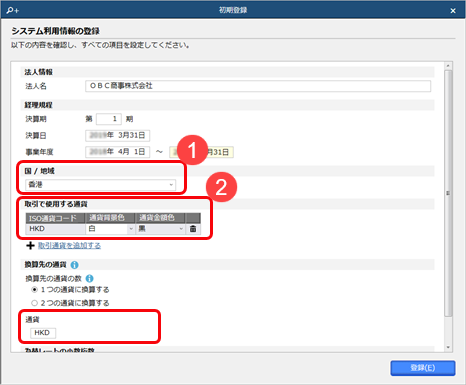The image size is (466, 385).
Task: Select 1つの通貨に換算する radio option
Action: tap(34, 290)
